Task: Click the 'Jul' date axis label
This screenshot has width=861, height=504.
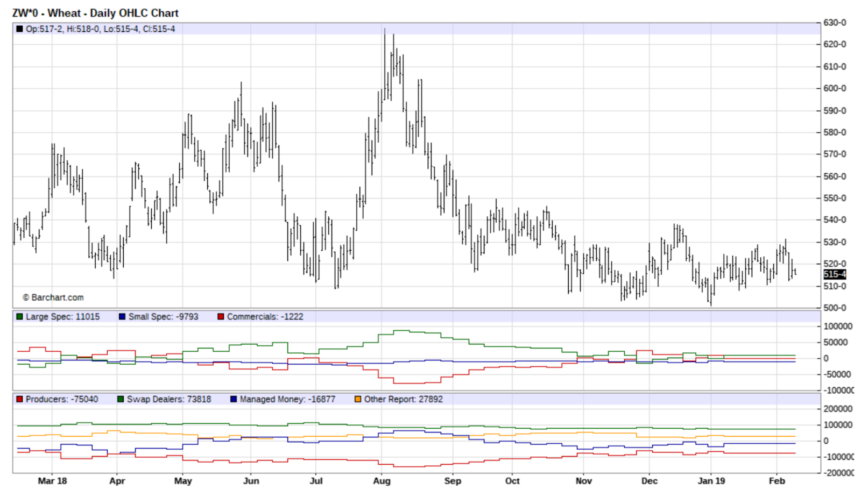Action: [x=316, y=481]
